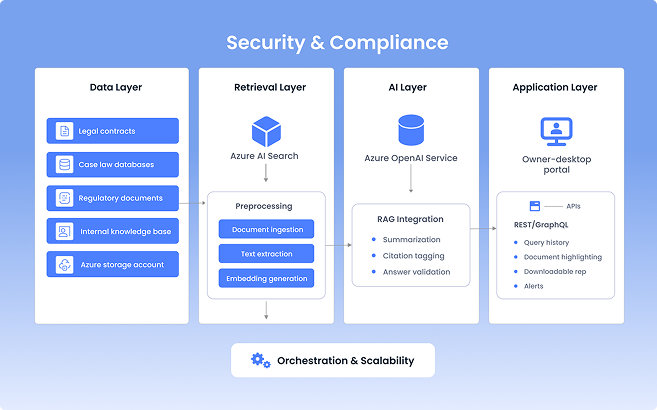Select the Text extraction button

(265, 254)
